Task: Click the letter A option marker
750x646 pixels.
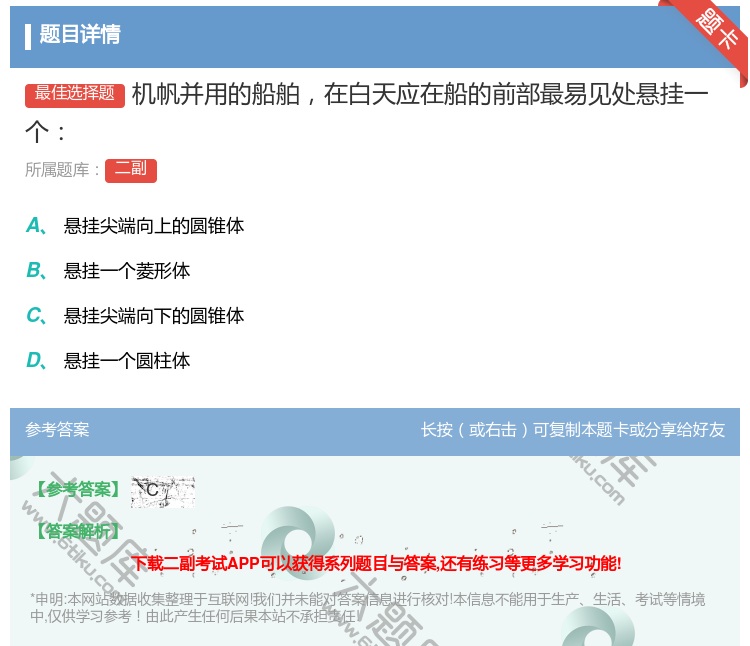Action: coord(36,225)
